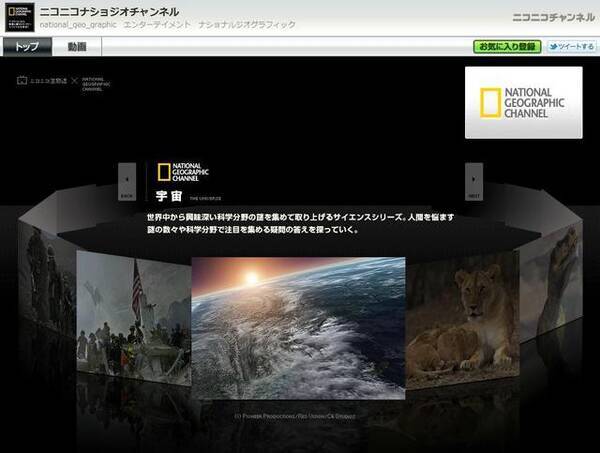Click the national_geo_graphic channel ID link
Image resolution: width=600 pixels, height=453 pixels.
(80, 26)
